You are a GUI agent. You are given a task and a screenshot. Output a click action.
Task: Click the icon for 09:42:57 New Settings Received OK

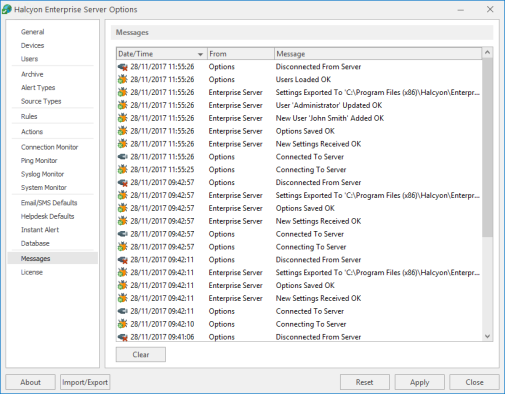(x=123, y=221)
